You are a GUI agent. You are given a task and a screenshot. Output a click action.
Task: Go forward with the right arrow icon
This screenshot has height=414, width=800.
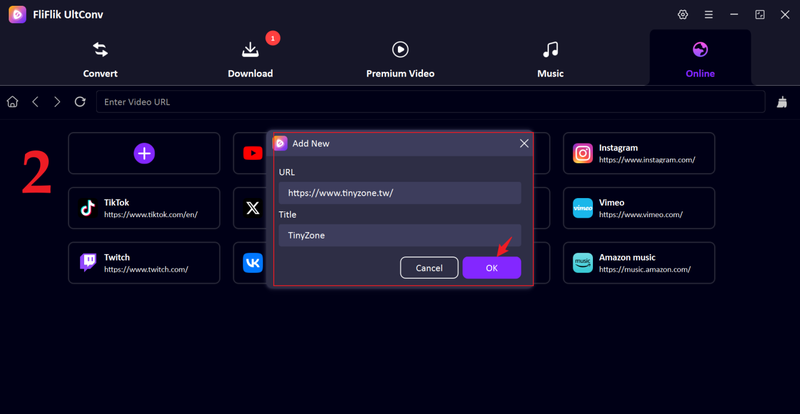click(57, 102)
